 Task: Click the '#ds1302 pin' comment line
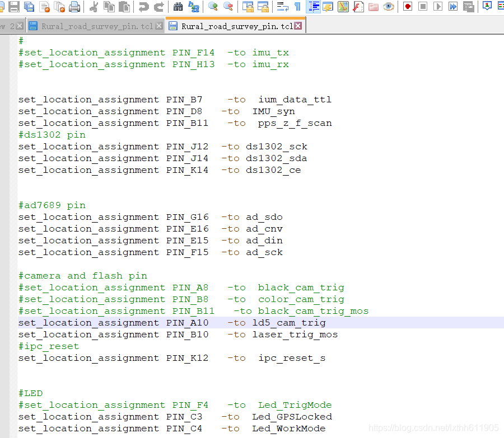(x=52, y=135)
